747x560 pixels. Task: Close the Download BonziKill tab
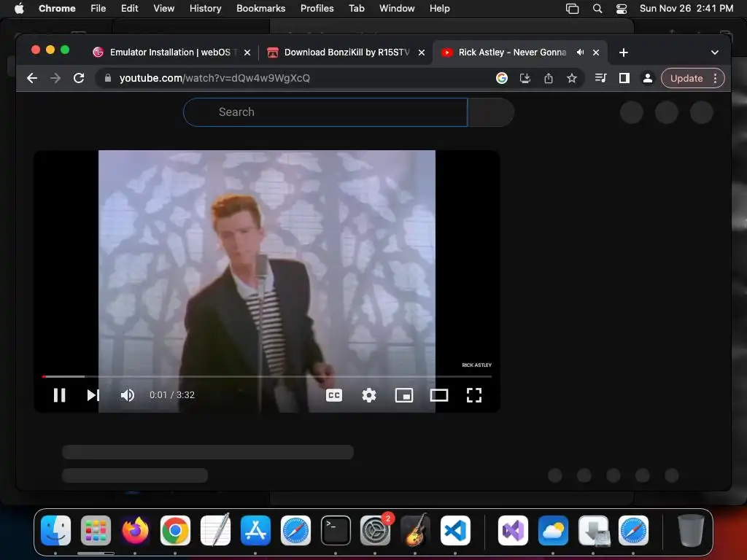coord(422,52)
